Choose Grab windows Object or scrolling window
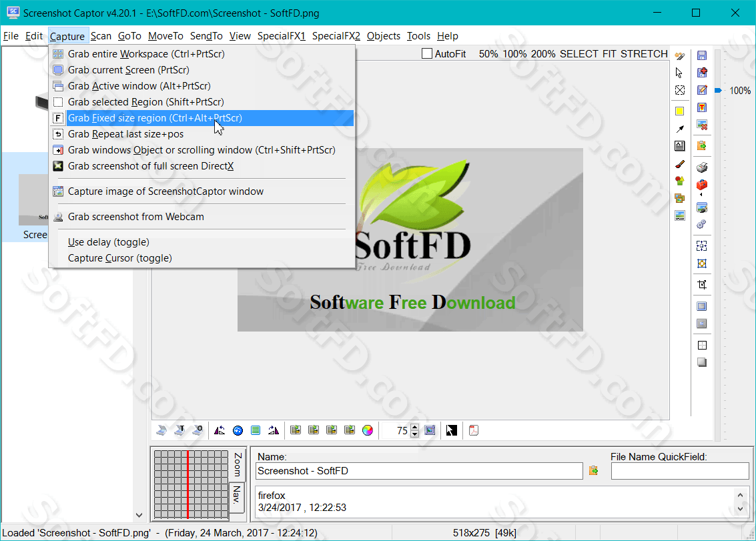 [x=202, y=150]
